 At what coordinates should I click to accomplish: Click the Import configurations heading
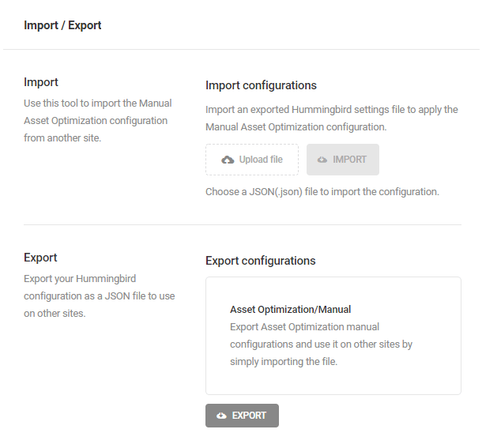(x=261, y=85)
